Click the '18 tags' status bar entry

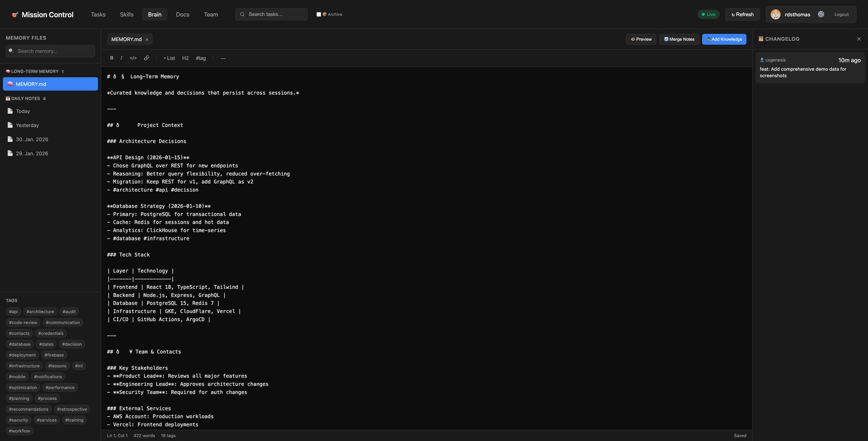pos(168,435)
